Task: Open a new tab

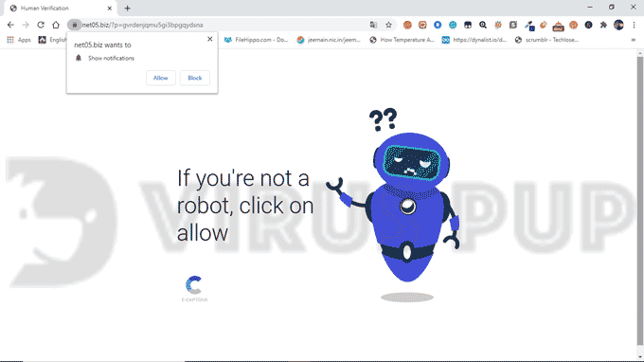Action: point(127,9)
